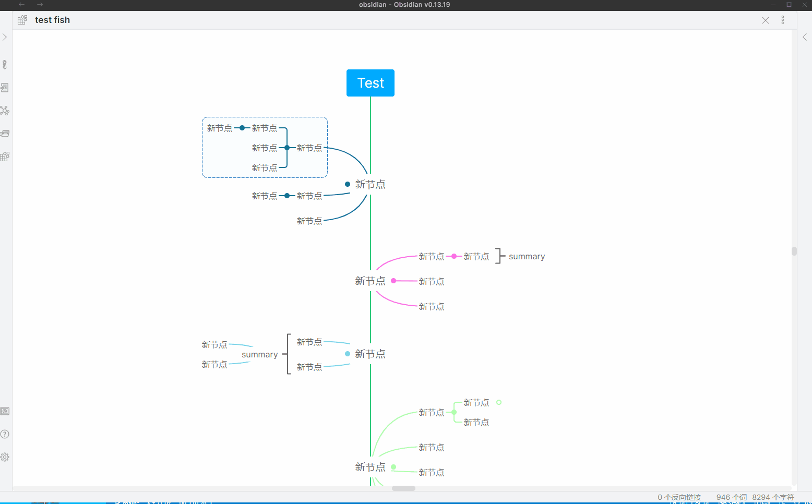Collapse the bottom green branch via its dot
Image resolution: width=812 pixels, height=504 pixels.
(x=393, y=467)
